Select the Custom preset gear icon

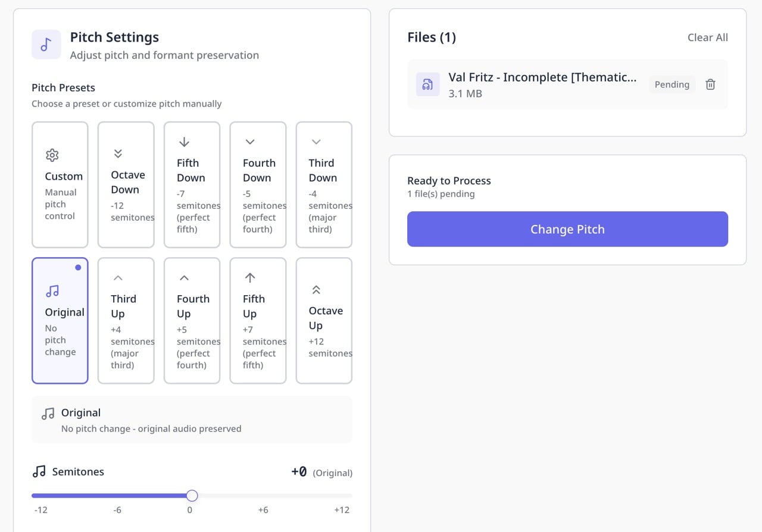coord(52,155)
